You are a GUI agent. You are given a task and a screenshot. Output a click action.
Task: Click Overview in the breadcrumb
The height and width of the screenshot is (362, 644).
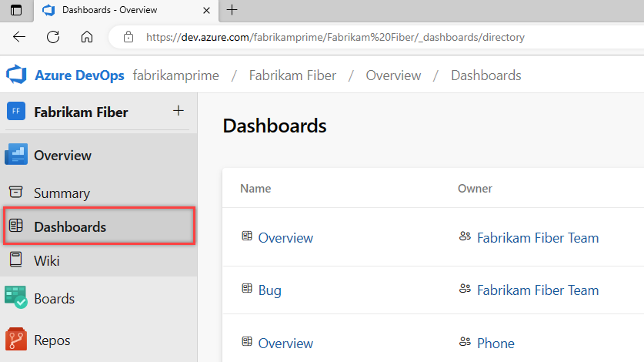[393, 75]
